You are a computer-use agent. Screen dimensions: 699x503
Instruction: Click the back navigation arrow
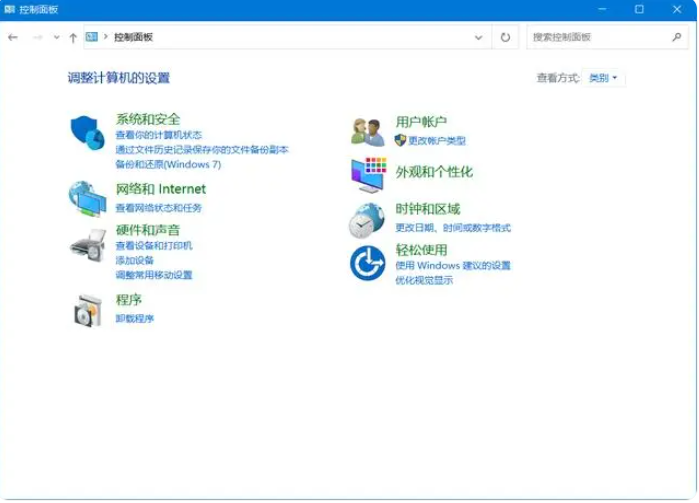[x=13, y=37]
